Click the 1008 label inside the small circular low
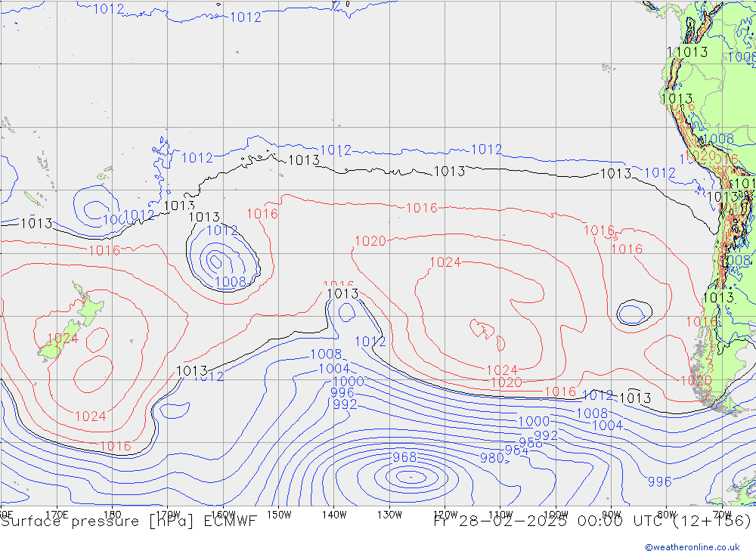 [231, 282]
